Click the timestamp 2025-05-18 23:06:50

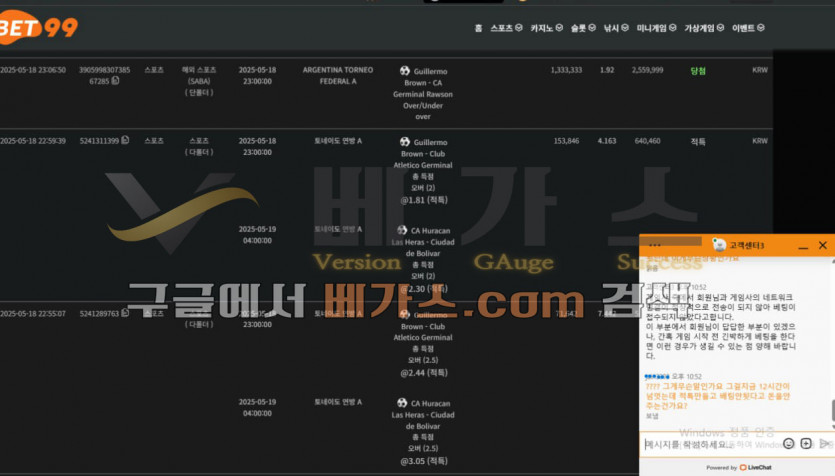click(x=33, y=70)
